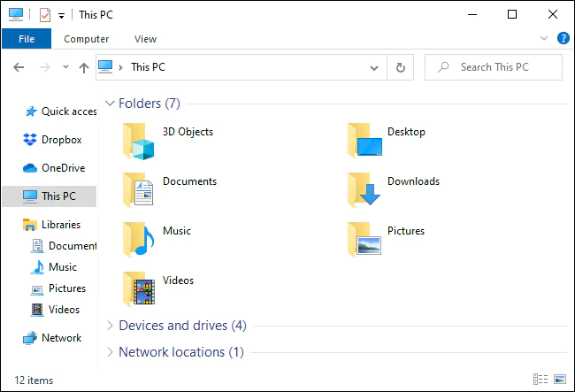Select OneDrive in the sidebar

coord(62,168)
